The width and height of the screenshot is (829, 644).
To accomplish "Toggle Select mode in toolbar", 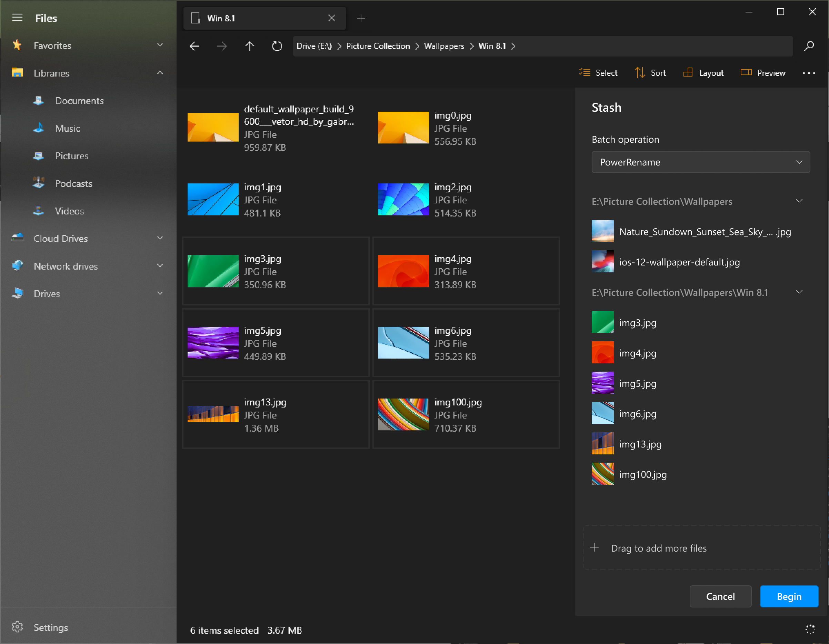I will pyautogui.click(x=599, y=73).
